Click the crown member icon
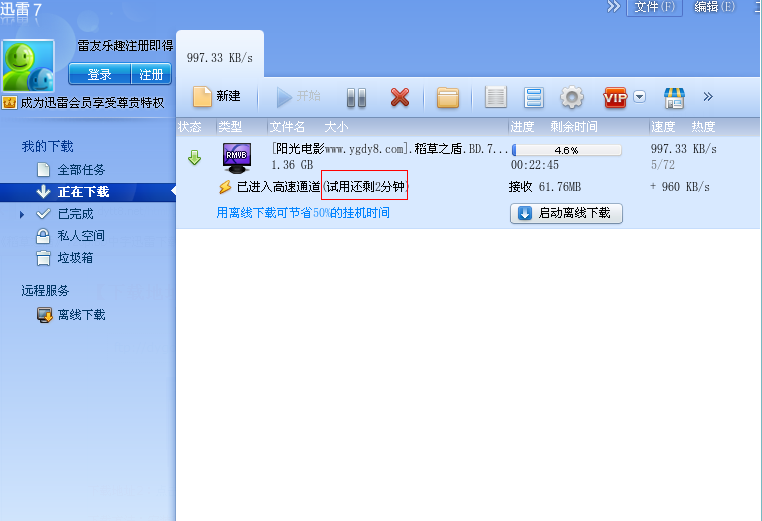This screenshot has height=521, width=762. [x=9, y=103]
